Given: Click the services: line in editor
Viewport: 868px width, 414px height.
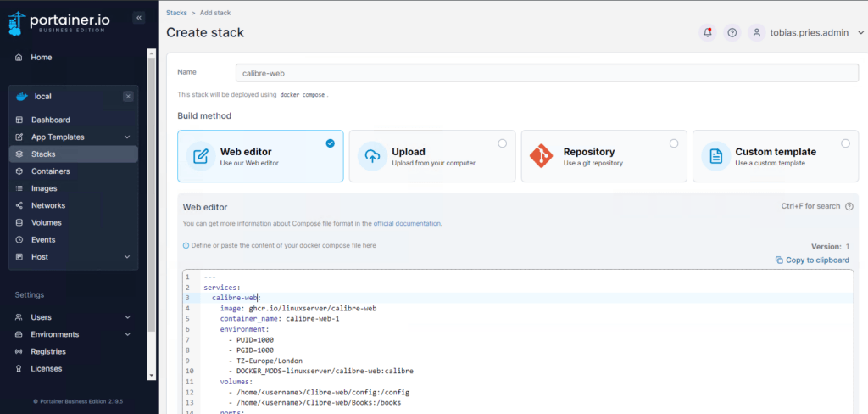Looking at the screenshot, I should [x=222, y=288].
